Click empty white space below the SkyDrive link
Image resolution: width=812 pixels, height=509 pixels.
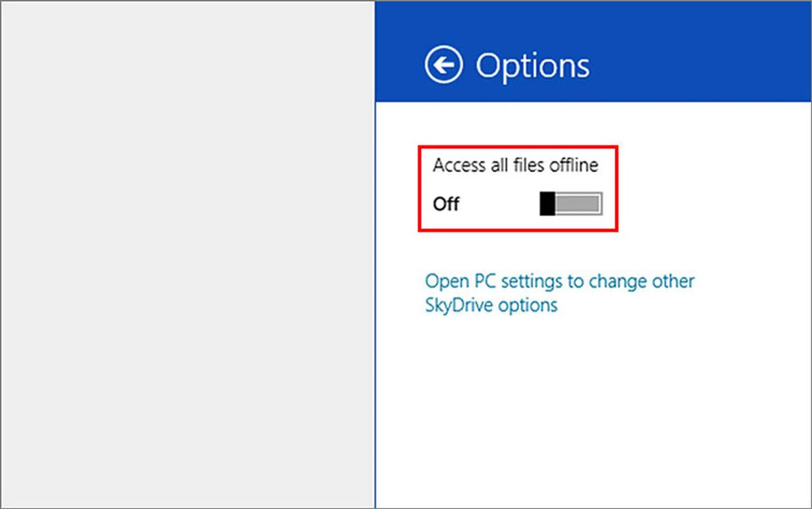pos(592,402)
